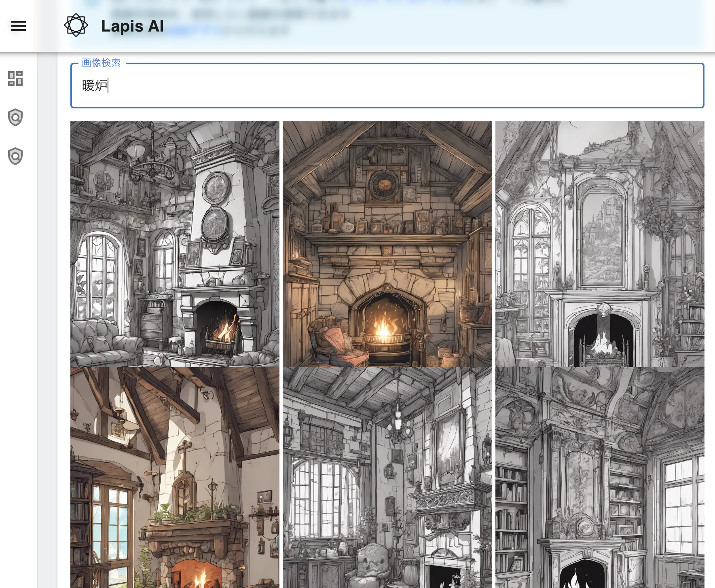
Task: Open the dashboard icon in sidebar
Action: click(15, 78)
